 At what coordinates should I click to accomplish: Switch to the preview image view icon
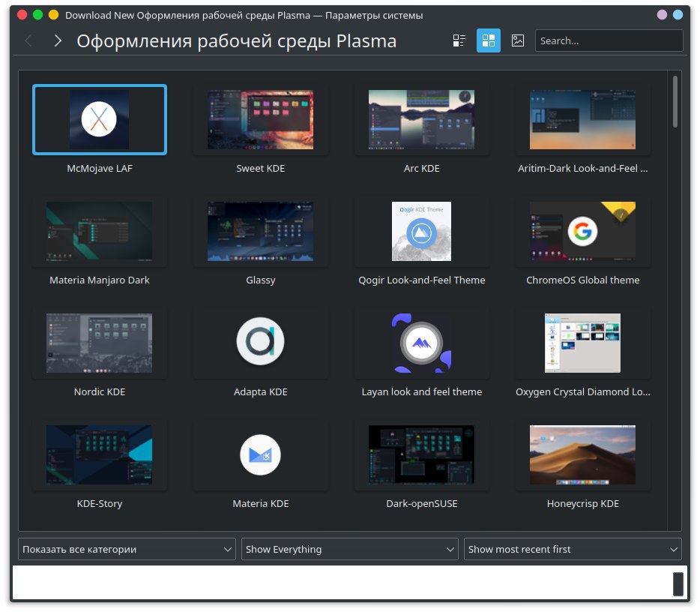pyautogui.click(x=517, y=40)
